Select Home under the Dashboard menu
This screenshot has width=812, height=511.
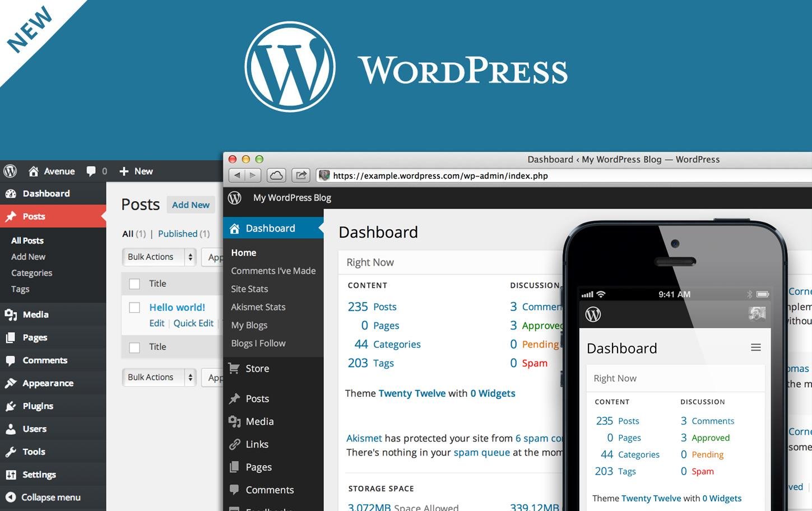pos(244,253)
